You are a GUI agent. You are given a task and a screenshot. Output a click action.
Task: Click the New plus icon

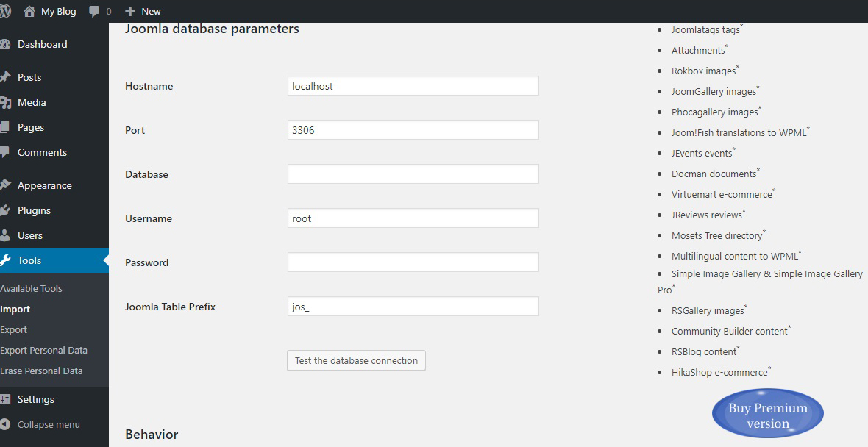(x=130, y=12)
